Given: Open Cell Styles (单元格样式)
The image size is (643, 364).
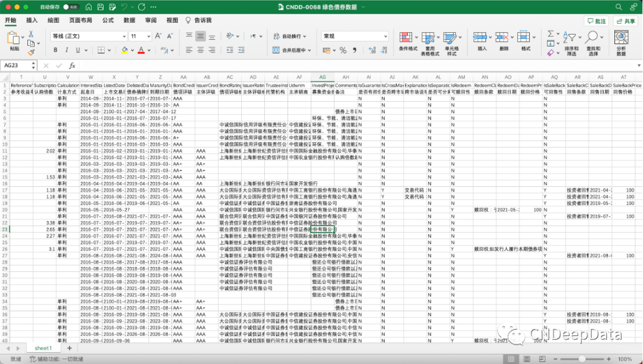Looking at the screenshot, I should 451,43.
